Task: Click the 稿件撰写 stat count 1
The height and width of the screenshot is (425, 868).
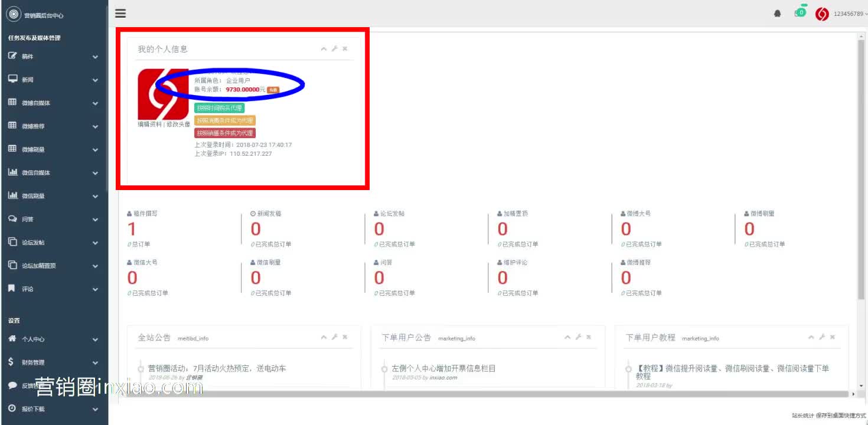Action: tap(132, 229)
